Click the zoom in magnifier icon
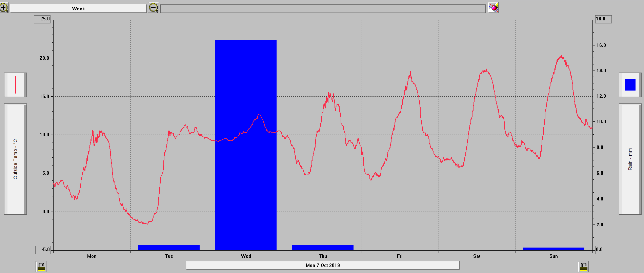 [x=4, y=8]
